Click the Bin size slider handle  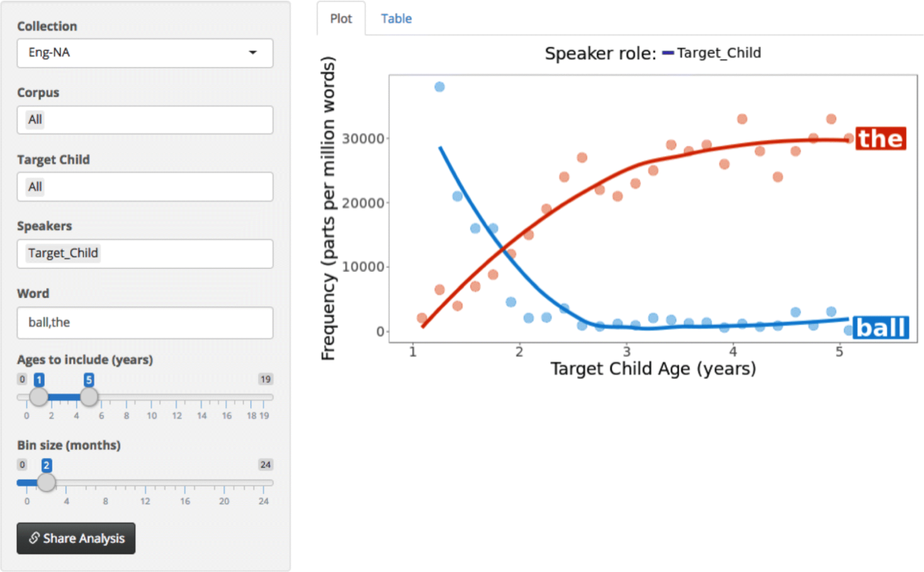pos(46,483)
